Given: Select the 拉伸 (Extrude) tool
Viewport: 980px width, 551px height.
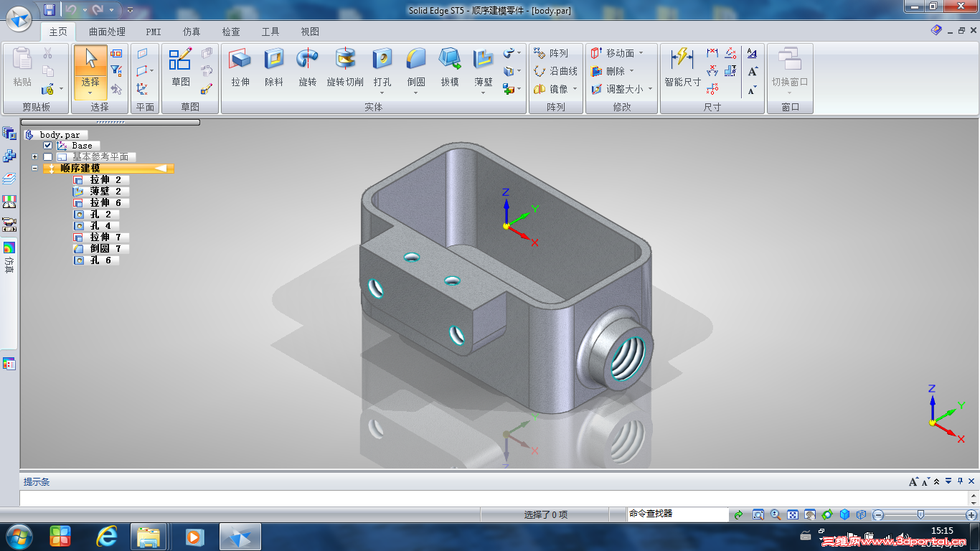Looking at the screenshot, I should click(240, 67).
